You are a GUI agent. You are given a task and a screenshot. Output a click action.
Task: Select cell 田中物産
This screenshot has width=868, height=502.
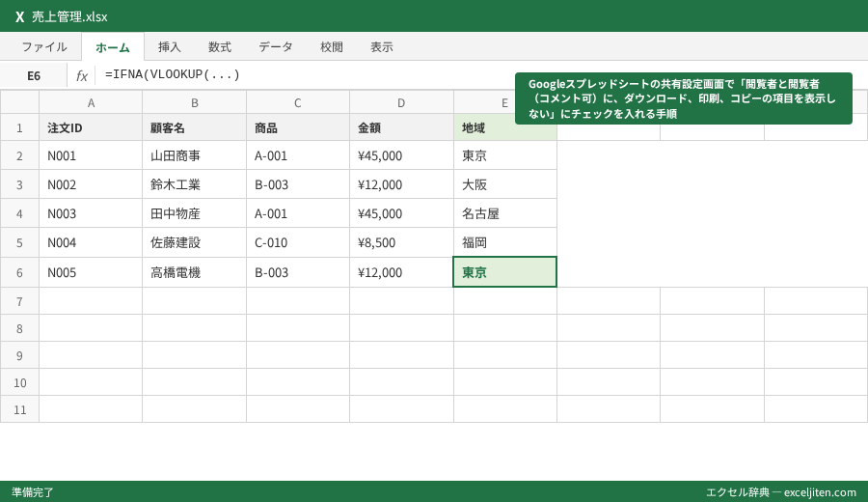click(x=194, y=213)
